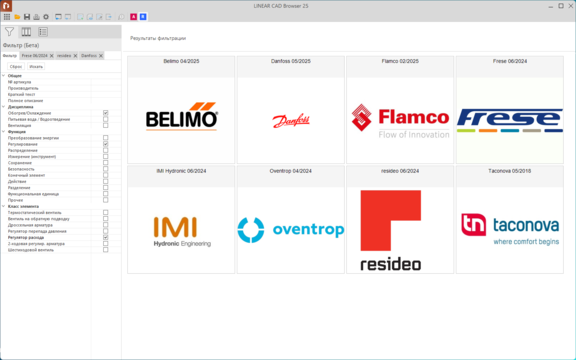The image size is (576, 360).
Task: Collapse the Дисциплина filter group
Action: [4, 107]
